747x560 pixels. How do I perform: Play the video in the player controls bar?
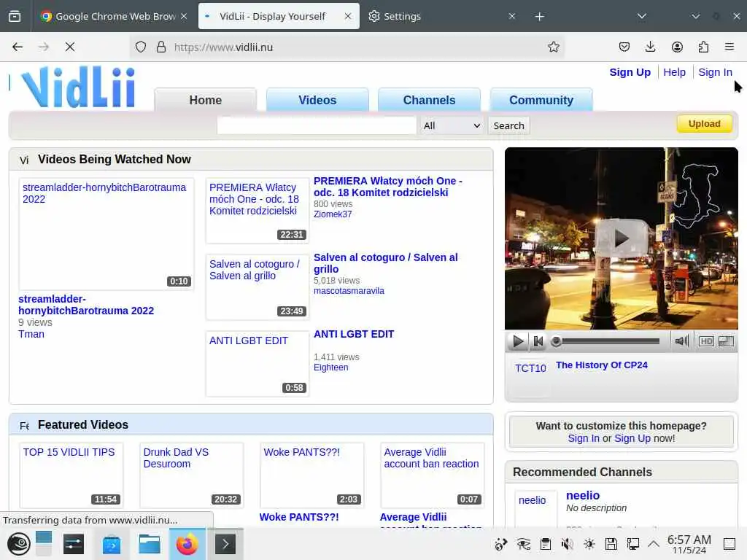coord(518,341)
